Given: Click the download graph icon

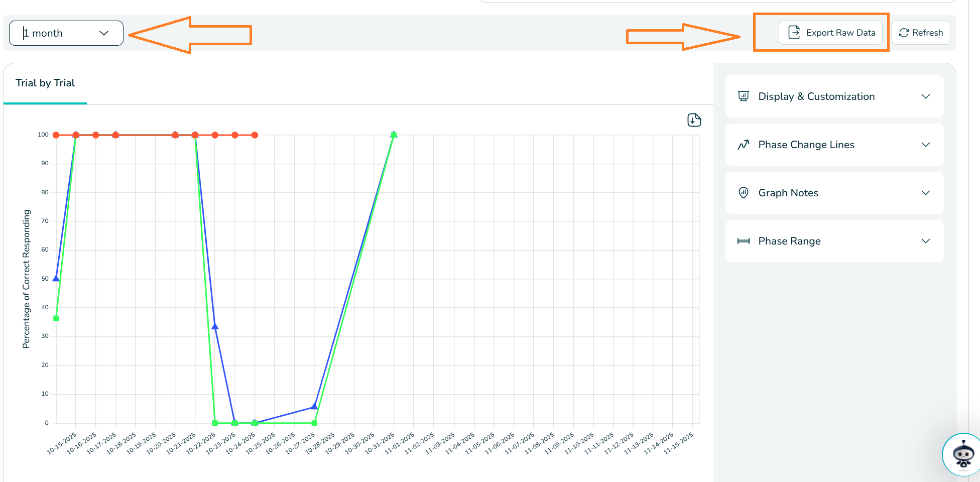Looking at the screenshot, I should [x=694, y=120].
